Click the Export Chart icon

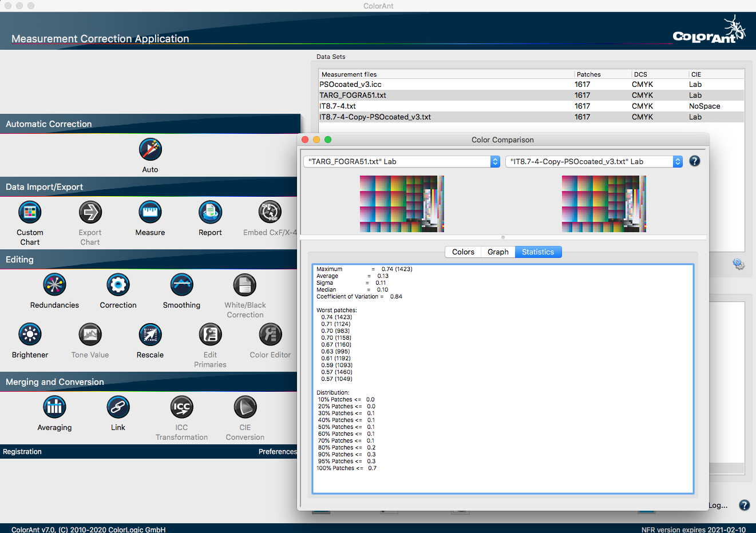[x=90, y=212]
